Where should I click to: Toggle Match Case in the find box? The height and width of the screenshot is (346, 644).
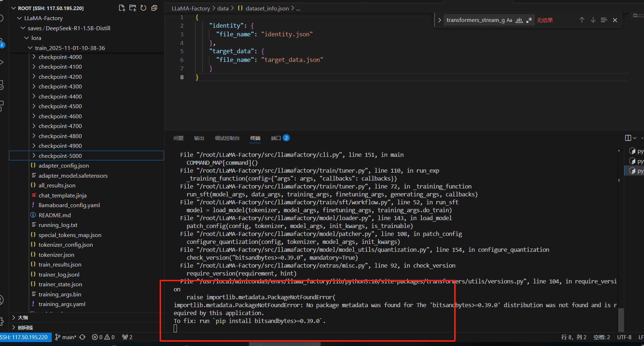(x=509, y=20)
